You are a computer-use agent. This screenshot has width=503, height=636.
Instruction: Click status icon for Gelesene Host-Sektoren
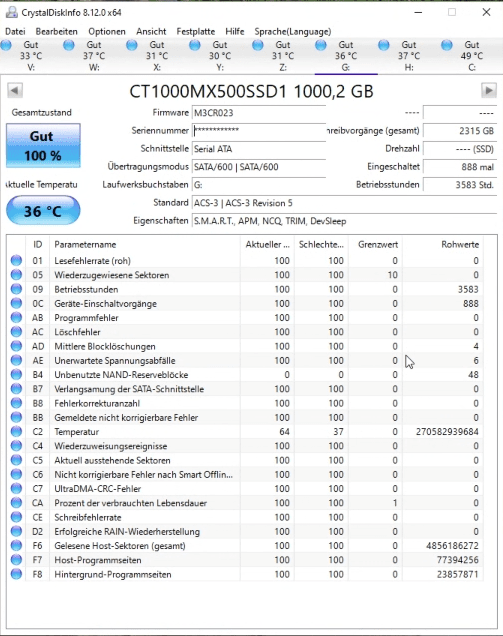16,546
